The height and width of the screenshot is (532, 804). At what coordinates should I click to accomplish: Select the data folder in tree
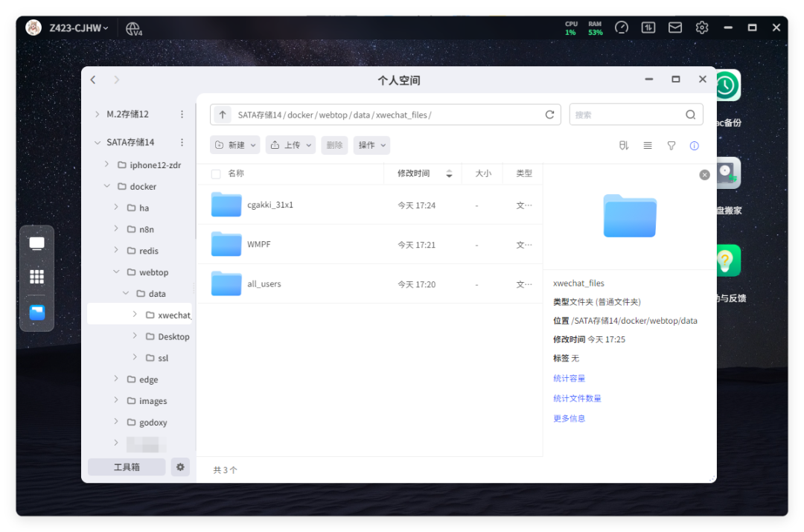coord(157,294)
